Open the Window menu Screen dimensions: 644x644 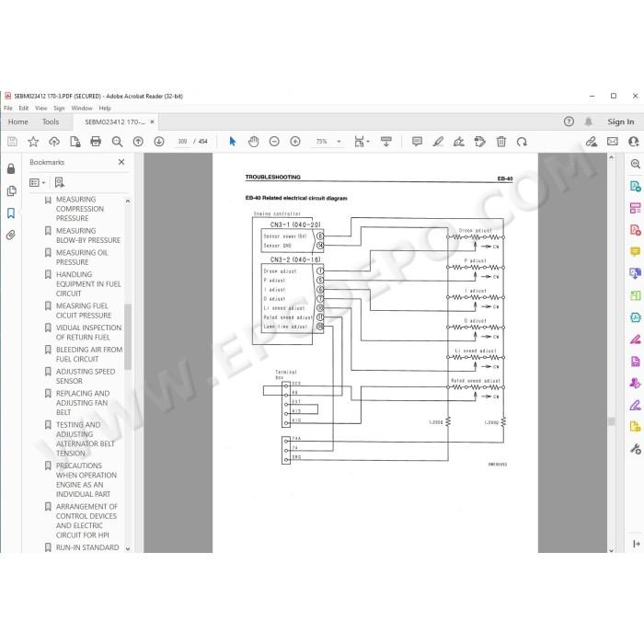[82, 108]
